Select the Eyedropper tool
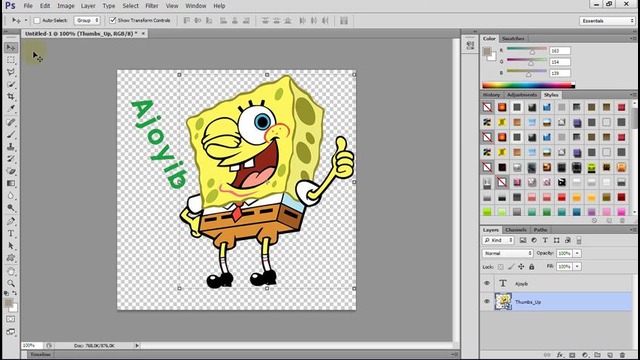 coord(11,109)
